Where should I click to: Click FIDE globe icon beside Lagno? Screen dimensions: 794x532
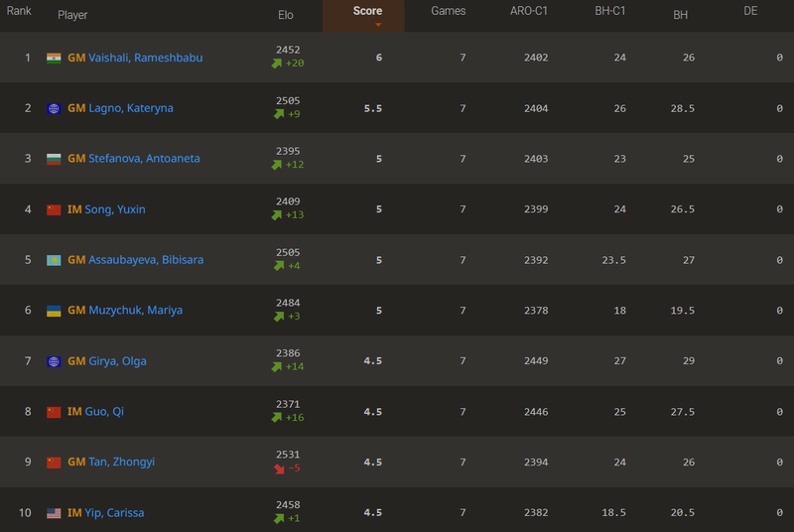[54, 108]
